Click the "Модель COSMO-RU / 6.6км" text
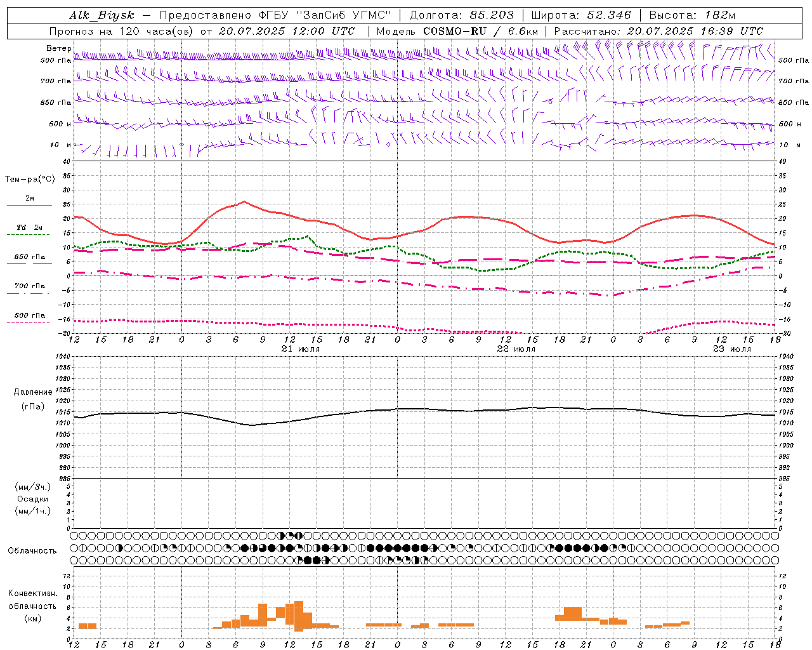Image resolution: width=812 pixels, height=650 pixels. pos(457,31)
